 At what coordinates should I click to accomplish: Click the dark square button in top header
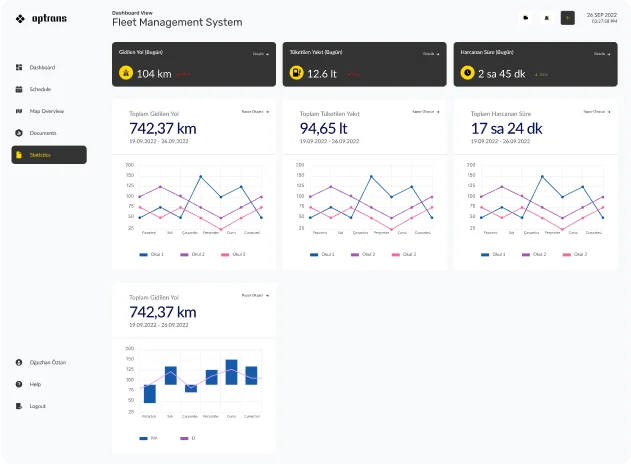(568, 17)
